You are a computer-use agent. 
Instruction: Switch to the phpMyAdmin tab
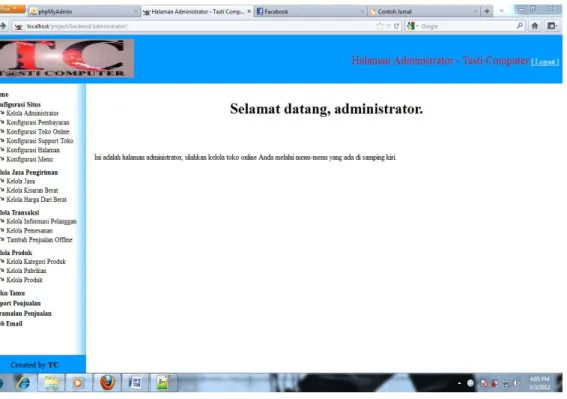[84, 12]
